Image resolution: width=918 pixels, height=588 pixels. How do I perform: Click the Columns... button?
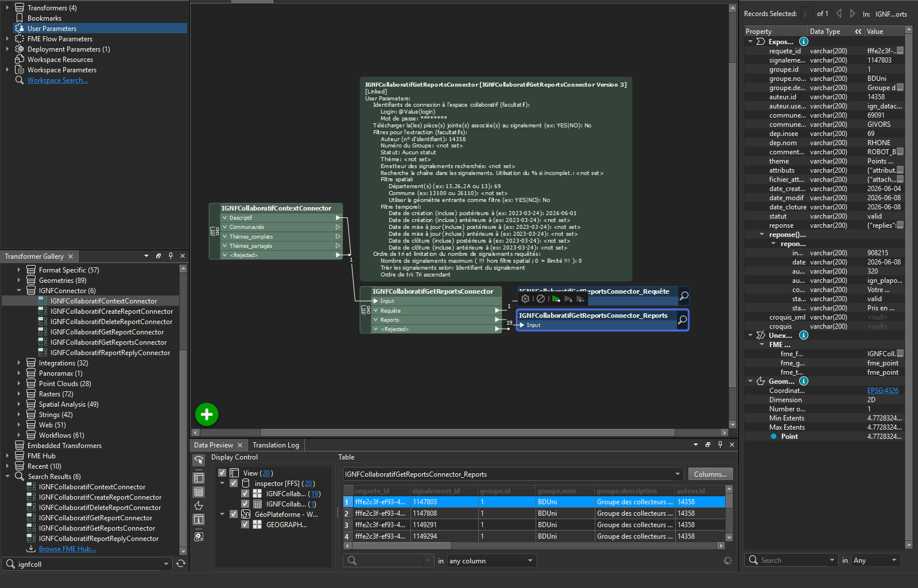click(x=710, y=474)
